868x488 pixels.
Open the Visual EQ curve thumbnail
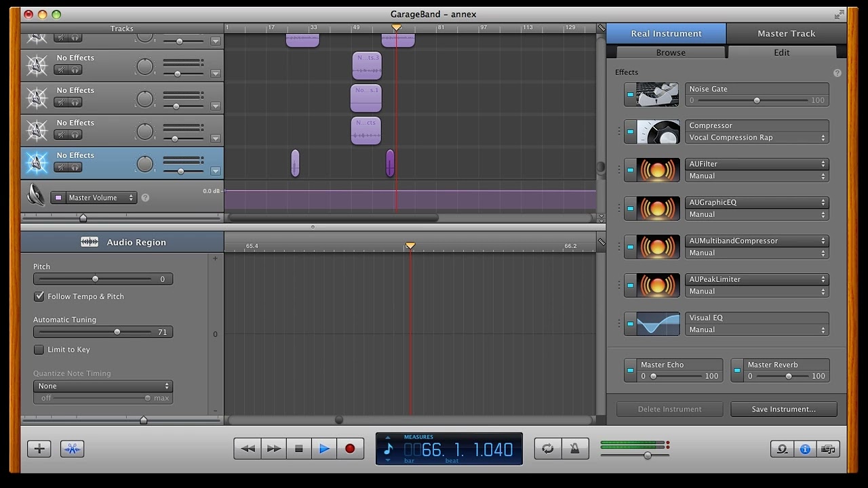[x=658, y=324]
